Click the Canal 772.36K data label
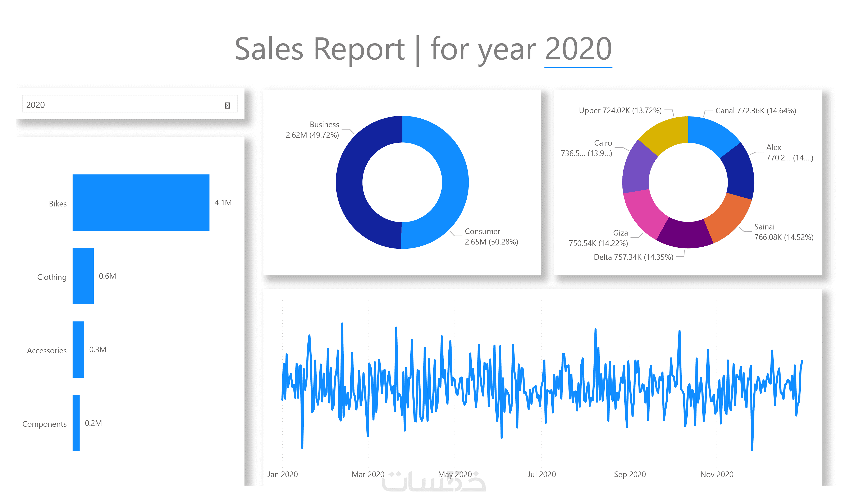 (755, 111)
